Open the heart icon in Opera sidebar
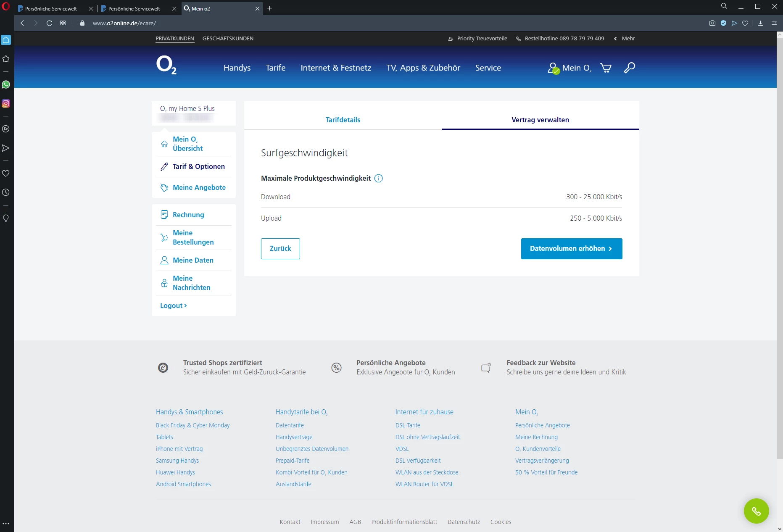Image resolution: width=783 pixels, height=532 pixels. [x=6, y=173]
